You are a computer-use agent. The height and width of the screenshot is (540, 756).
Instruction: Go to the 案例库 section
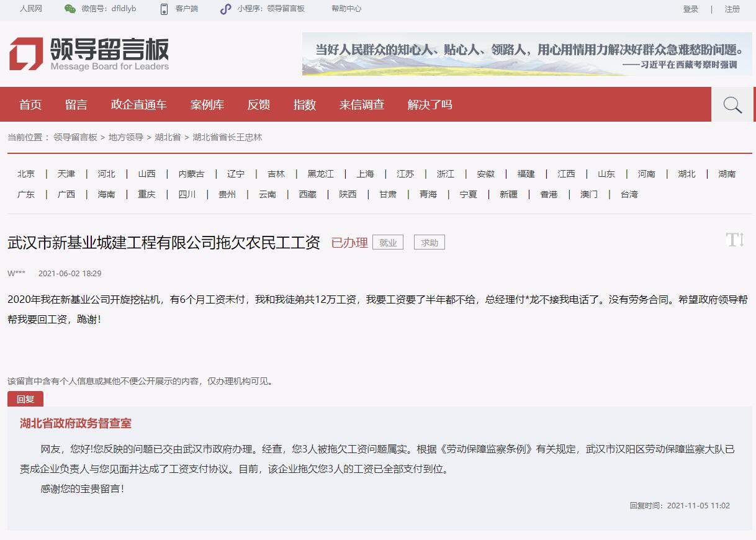pyautogui.click(x=207, y=105)
